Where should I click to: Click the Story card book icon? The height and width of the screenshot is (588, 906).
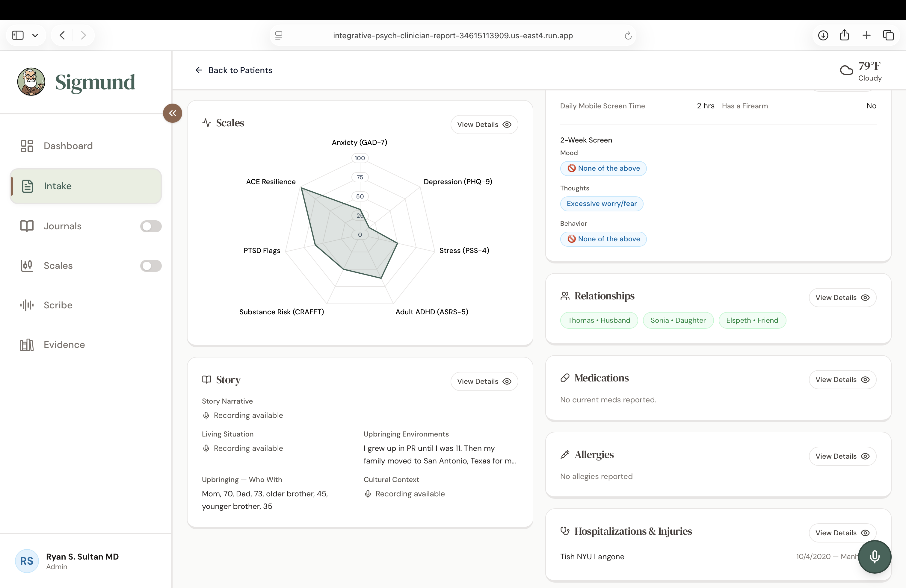coord(207,380)
